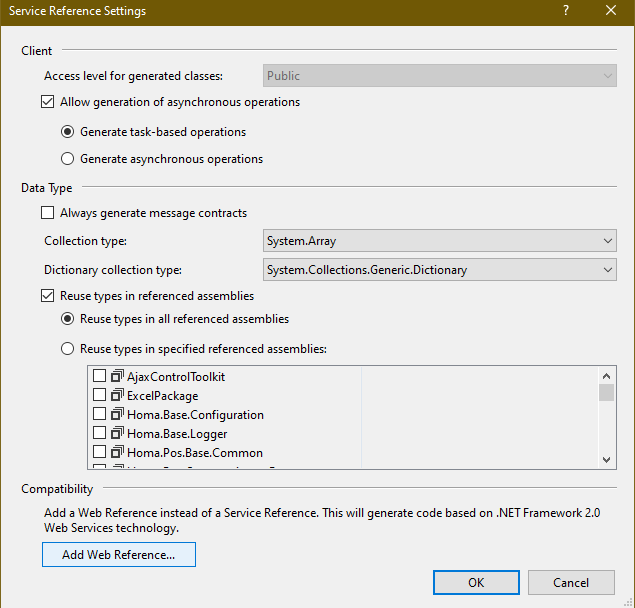Click the assembly icon beside AjaxControlToolkit

click(x=117, y=376)
